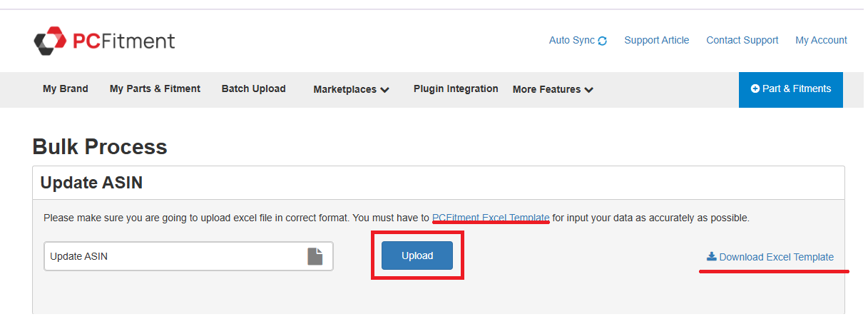Click the download arrow icon beside Excel Template
The height and width of the screenshot is (334, 868).
click(711, 257)
